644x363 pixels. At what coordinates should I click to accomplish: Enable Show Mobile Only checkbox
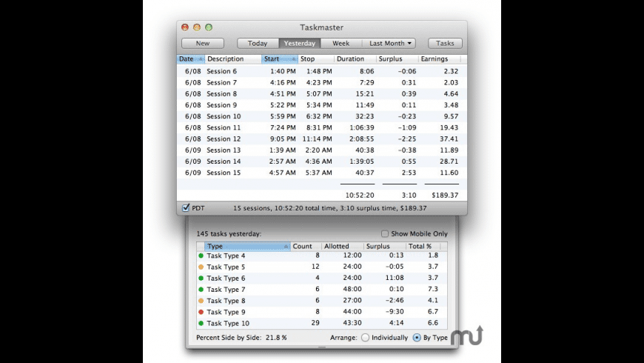tap(384, 233)
